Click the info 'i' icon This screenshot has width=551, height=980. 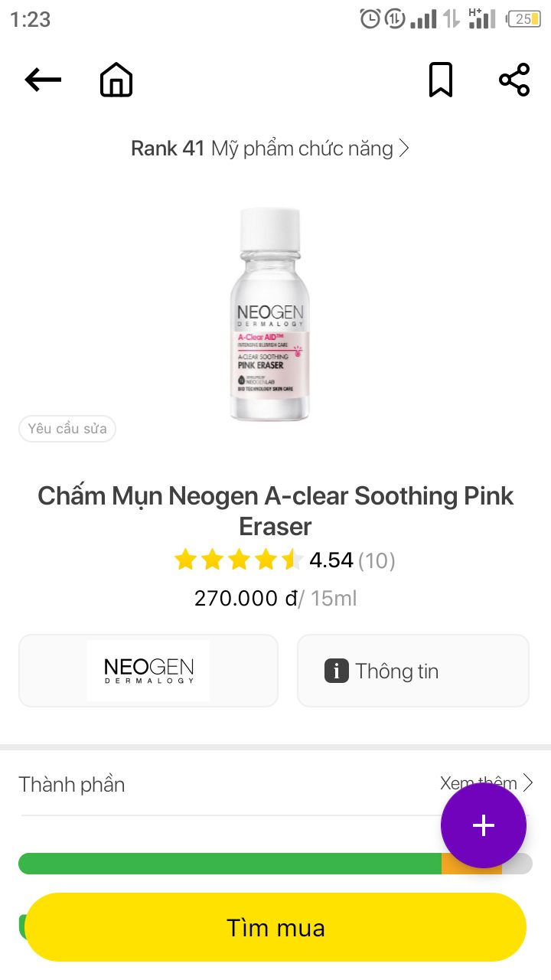click(337, 671)
